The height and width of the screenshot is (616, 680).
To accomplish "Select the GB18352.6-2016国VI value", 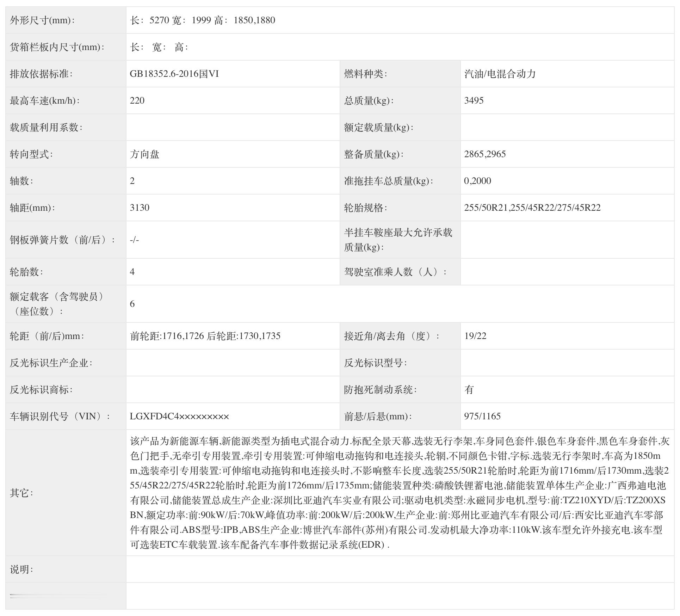I will point(174,74).
